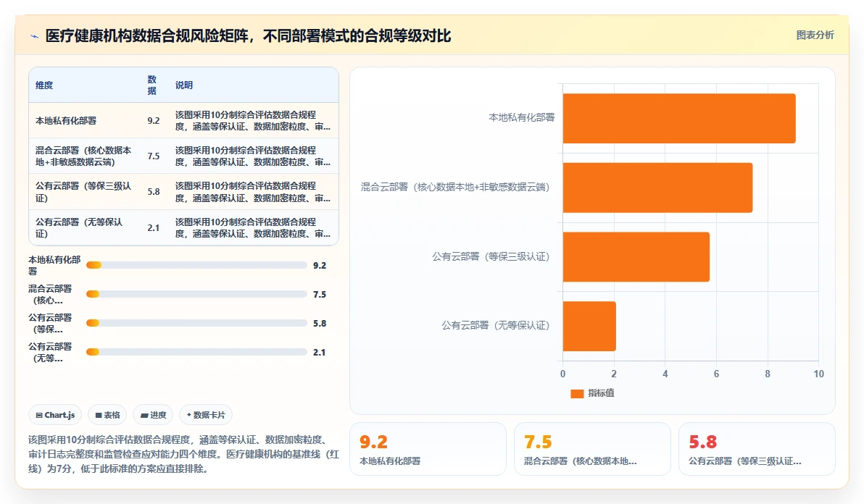Select the 进度 tag

coord(153,415)
